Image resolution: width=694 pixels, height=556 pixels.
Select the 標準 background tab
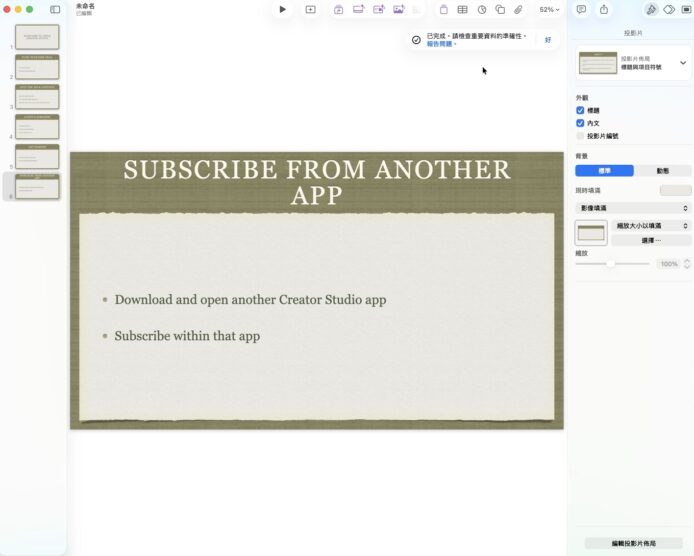pos(605,170)
